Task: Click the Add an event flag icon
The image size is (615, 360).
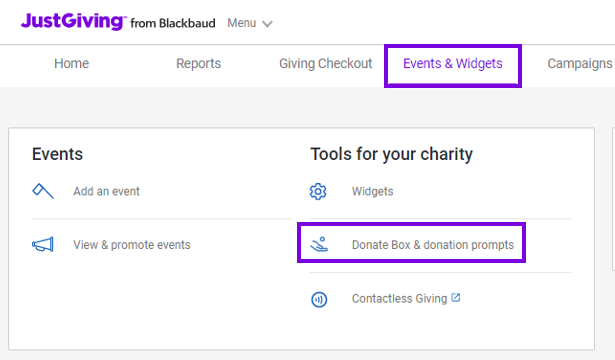Action: coord(43,191)
